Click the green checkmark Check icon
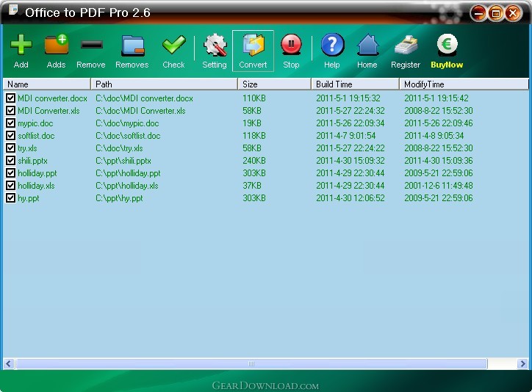532x392 pixels. 173,45
